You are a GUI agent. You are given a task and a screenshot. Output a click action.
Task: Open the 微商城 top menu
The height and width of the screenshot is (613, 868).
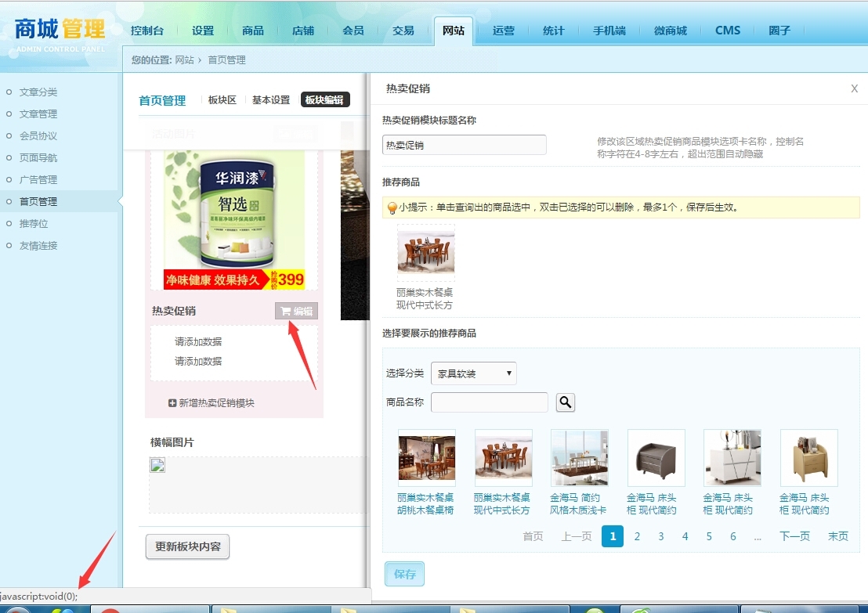coord(671,31)
